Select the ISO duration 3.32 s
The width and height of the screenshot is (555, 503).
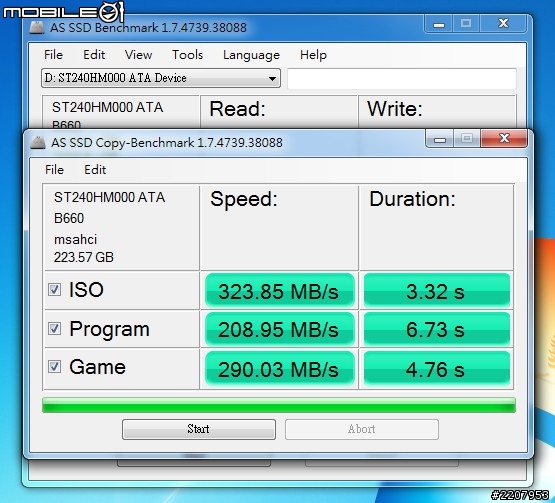tap(437, 290)
